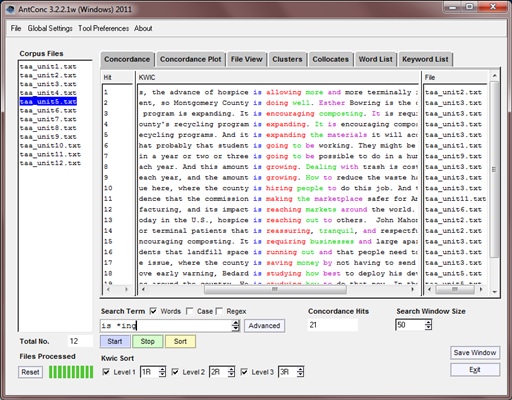Click the Stop button

coord(147,341)
